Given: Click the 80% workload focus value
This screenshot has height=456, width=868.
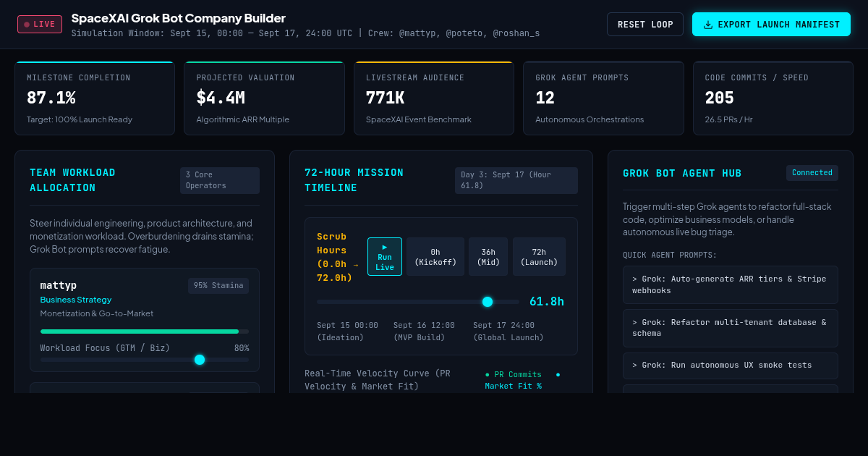Looking at the screenshot, I should point(242,348).
